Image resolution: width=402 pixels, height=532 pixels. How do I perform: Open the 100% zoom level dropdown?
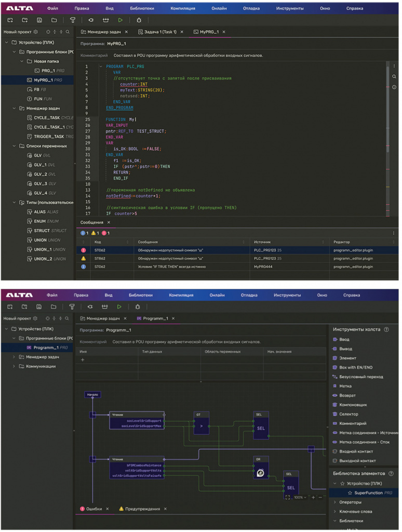(x=300, y=497)
